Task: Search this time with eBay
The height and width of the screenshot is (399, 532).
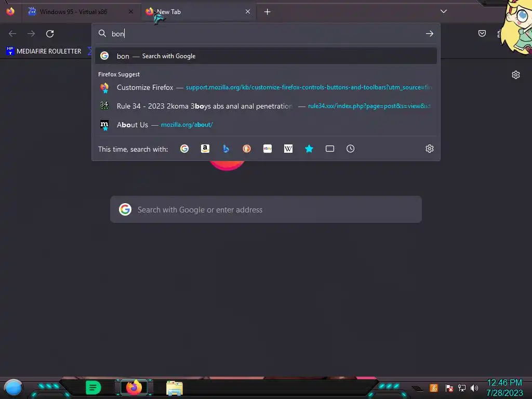Action: click(268, 149)
